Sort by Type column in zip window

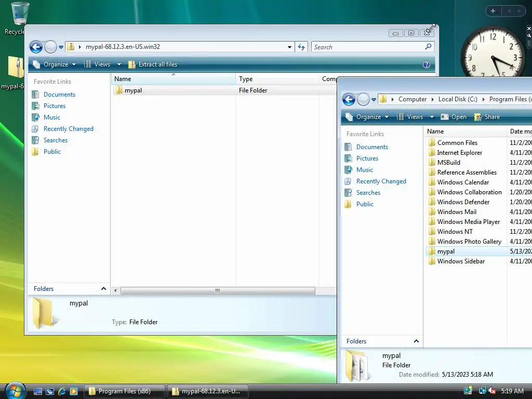277,79
